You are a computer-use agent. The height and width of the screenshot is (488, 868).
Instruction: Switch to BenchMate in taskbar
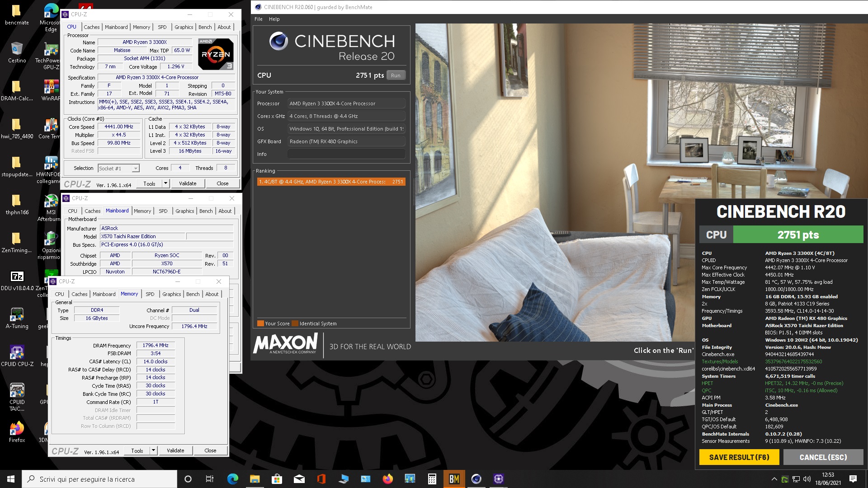pos(454,479)
